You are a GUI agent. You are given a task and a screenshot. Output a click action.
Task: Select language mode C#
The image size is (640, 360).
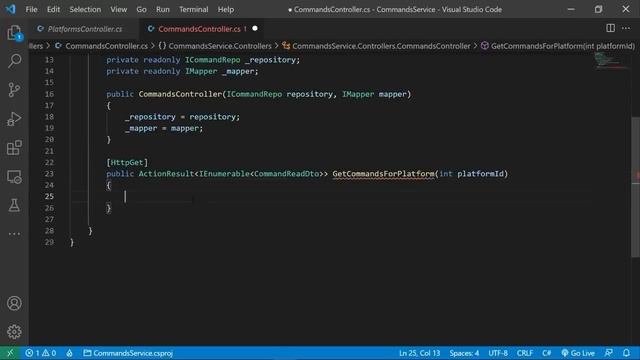(547, 353)
